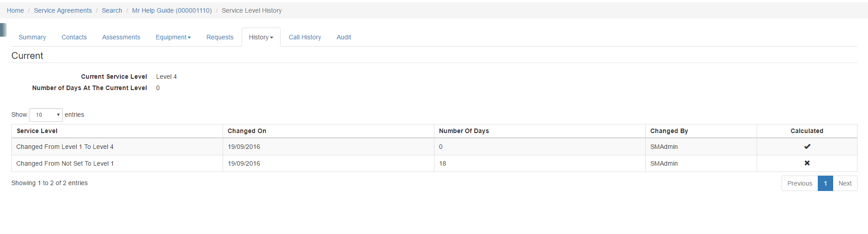Select page 1 in pagination
The height and width of the screenshot is (234, 868).
(825, 183)
